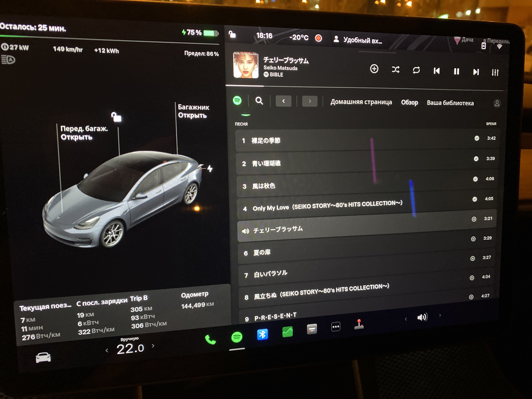Open the front trunk Перед. багаж.
532x399 pixels.
pos(84,133)
